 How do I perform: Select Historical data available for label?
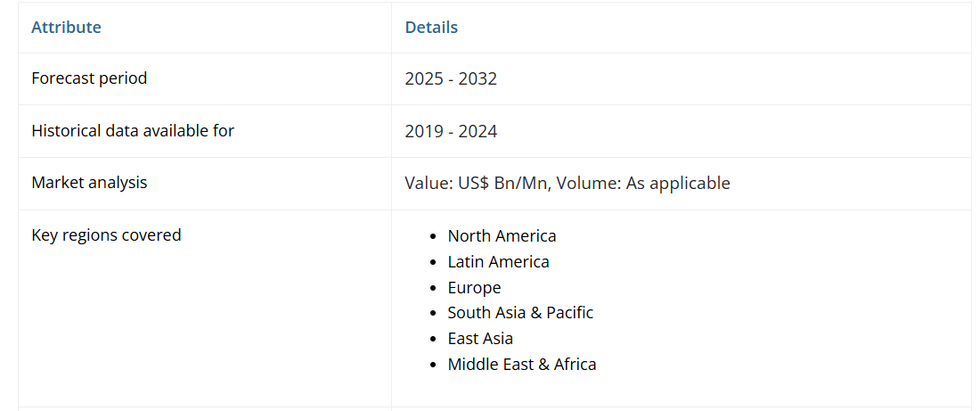(133, 131)
